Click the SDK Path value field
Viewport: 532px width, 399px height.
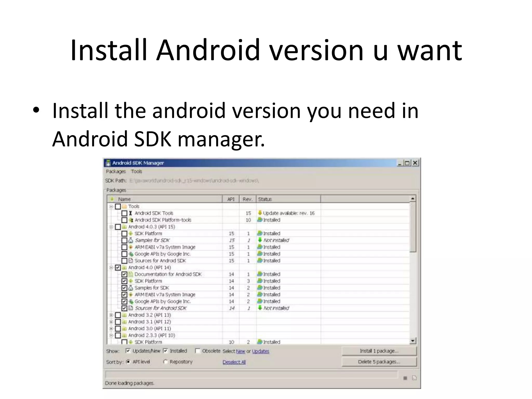[x=194, y=181]
